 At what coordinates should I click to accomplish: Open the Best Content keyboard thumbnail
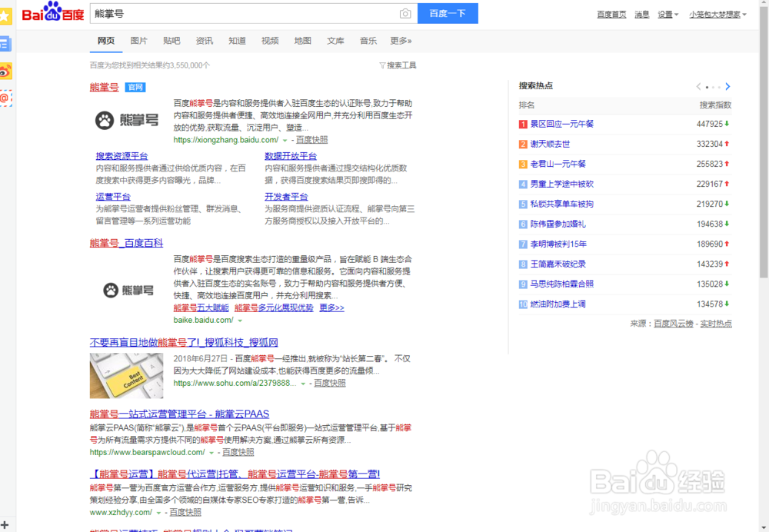pos(127,376)
